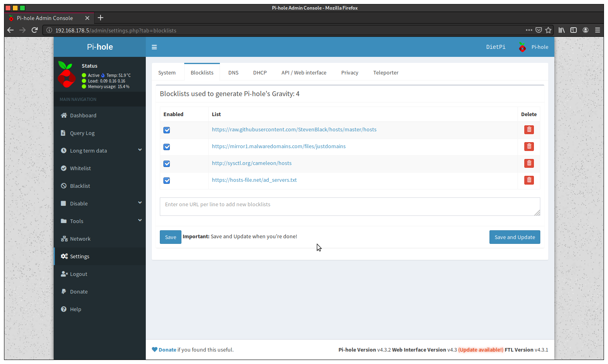This screenshot has width=608, height=364.
Task: Click the Settings gears icon
Action: coord(64,256)
